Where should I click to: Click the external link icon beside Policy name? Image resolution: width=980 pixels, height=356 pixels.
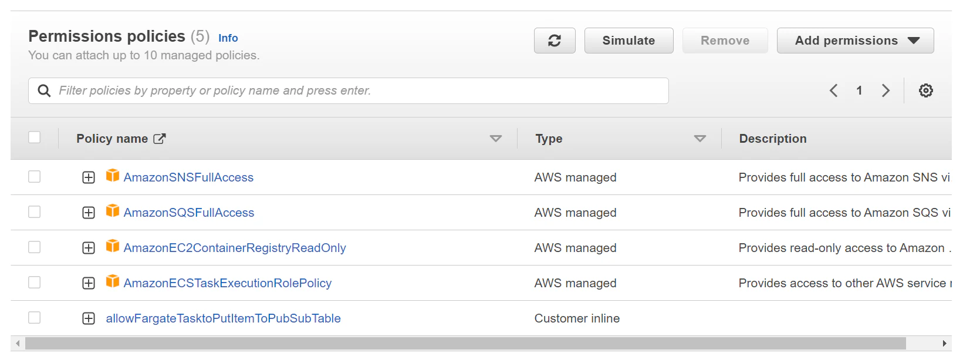point(160,139)
